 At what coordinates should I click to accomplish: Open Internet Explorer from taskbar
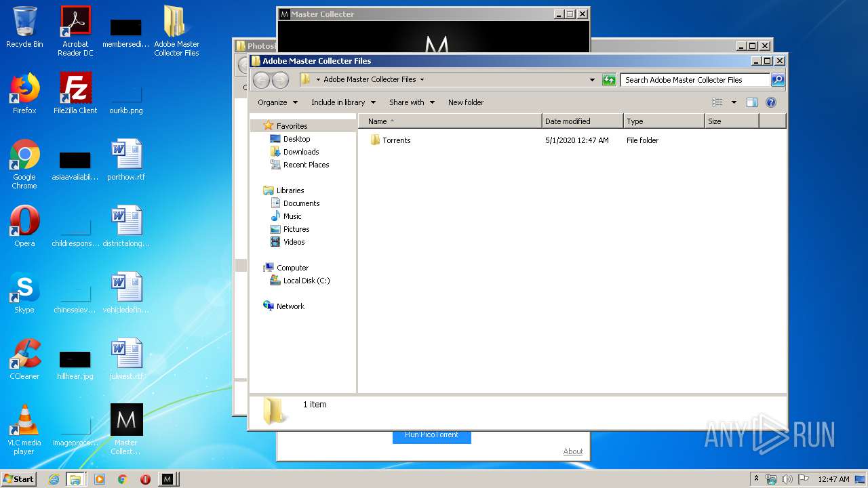54,479
